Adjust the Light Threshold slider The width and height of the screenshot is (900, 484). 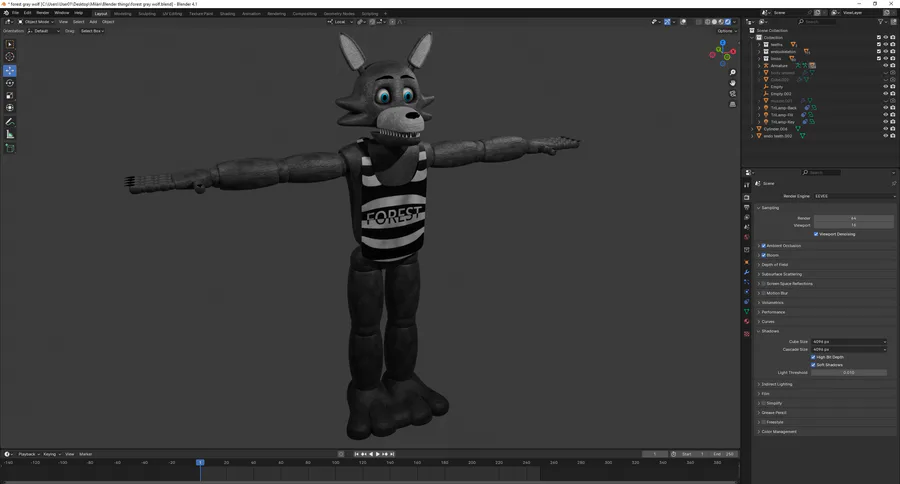point(848,373)
